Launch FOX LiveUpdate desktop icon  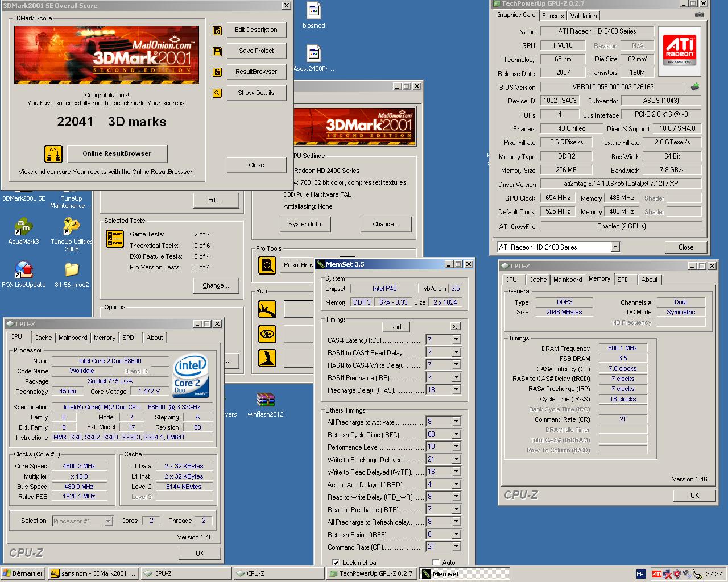[x=23, y=269]
